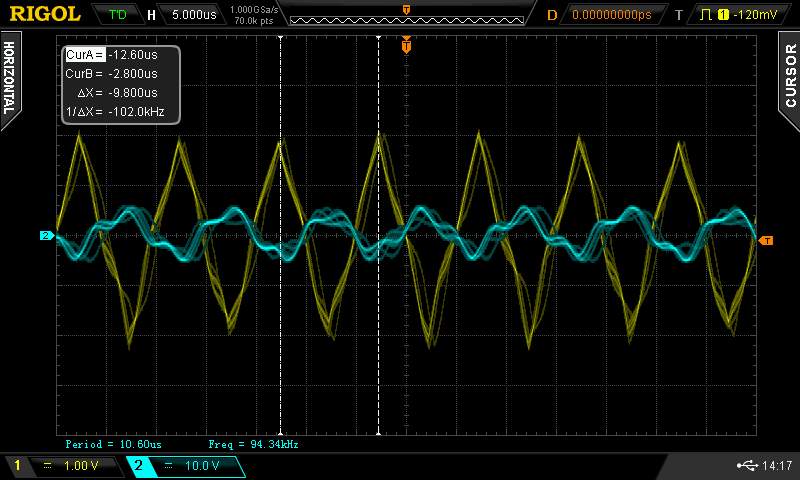Click the RIGOL logo

(x=45, y=14)
